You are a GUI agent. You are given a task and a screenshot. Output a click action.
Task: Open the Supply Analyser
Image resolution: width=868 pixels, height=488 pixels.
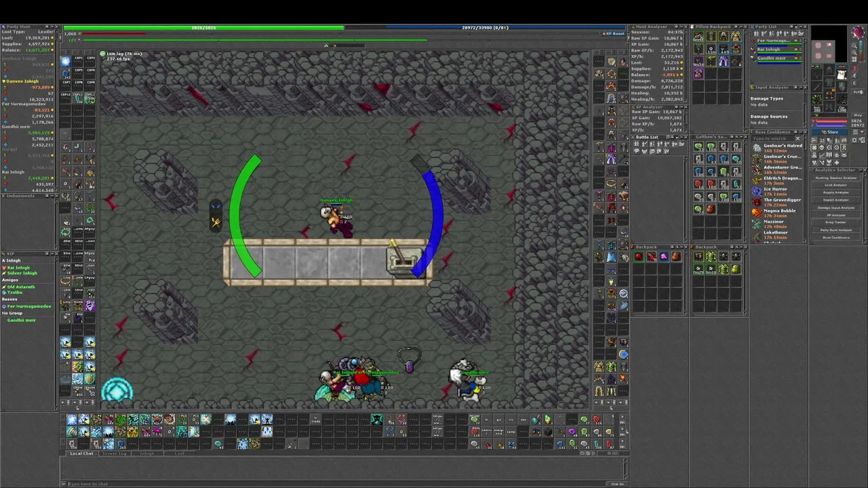(x=835, y=192)
